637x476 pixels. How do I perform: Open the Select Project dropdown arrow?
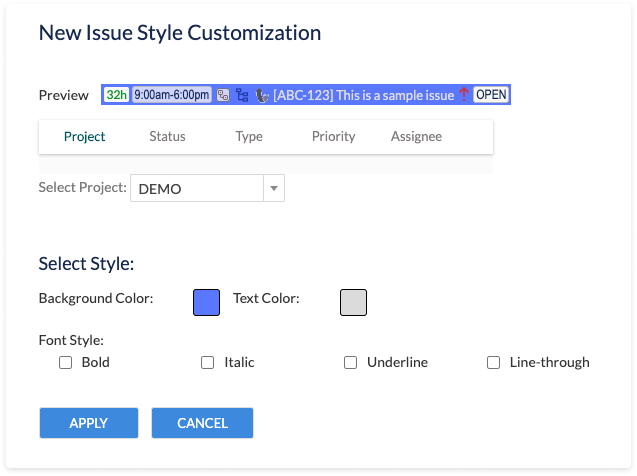(x=274, y=188)
